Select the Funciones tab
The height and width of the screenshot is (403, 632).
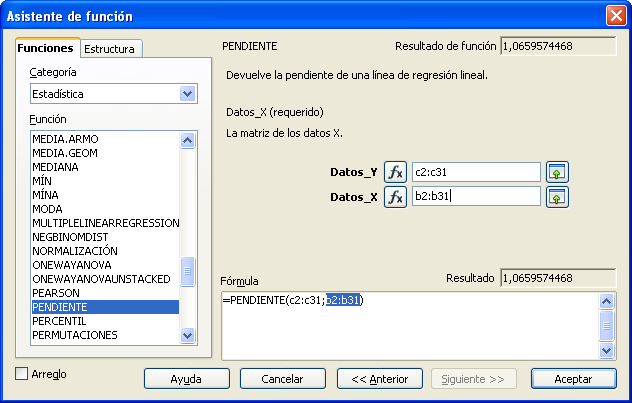pyautogui.click(x=46, y=48)
